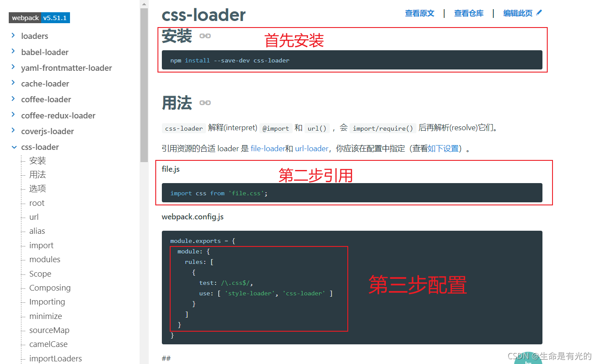Expand the loaders sidebar section chevron
The image size is (598, 364).
(14, 35)
